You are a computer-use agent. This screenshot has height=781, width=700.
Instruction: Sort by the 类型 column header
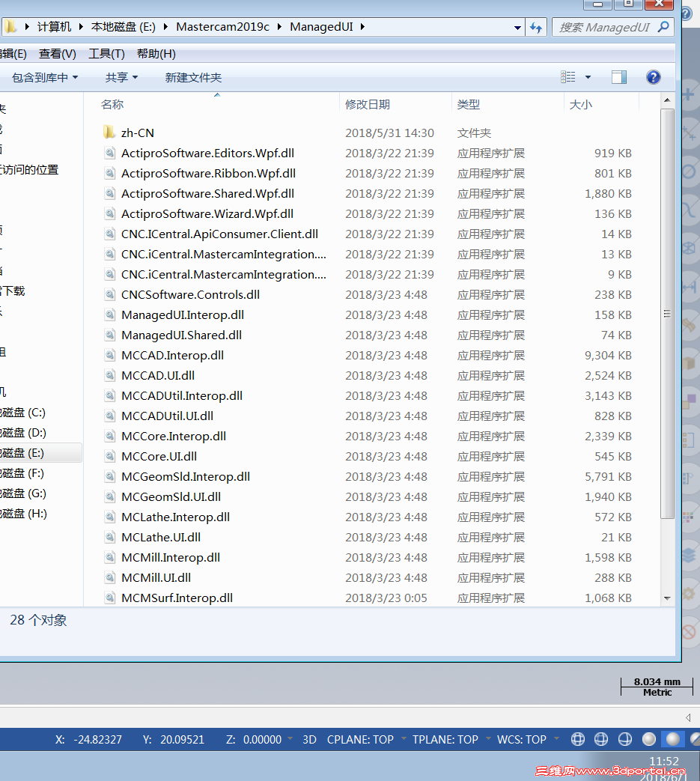469,105
